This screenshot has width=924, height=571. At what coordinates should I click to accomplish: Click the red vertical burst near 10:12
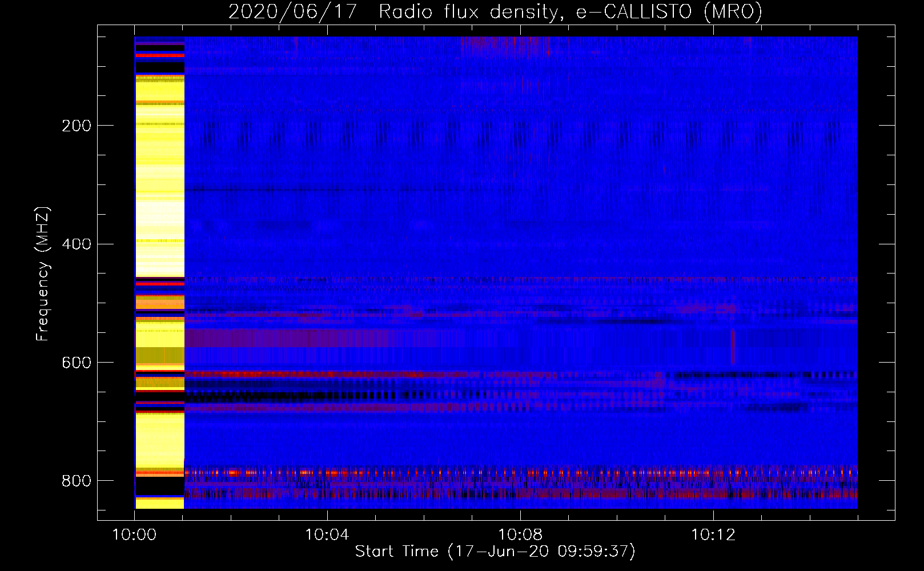[733, 347]
